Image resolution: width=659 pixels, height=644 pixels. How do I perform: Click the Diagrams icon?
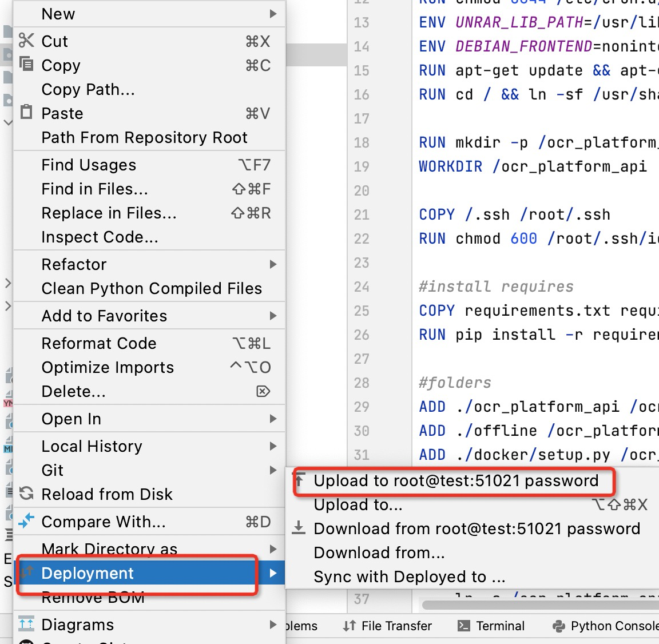click(x=26, y=624)
